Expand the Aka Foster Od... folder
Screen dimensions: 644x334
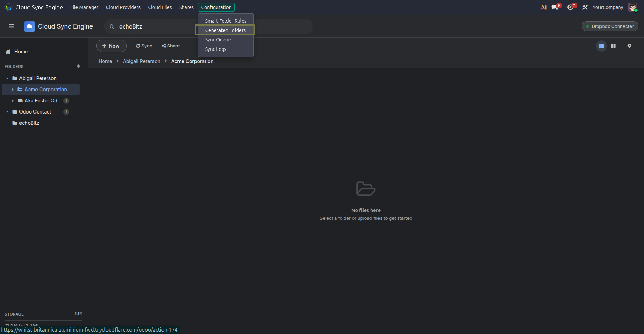tap(13, 101)
